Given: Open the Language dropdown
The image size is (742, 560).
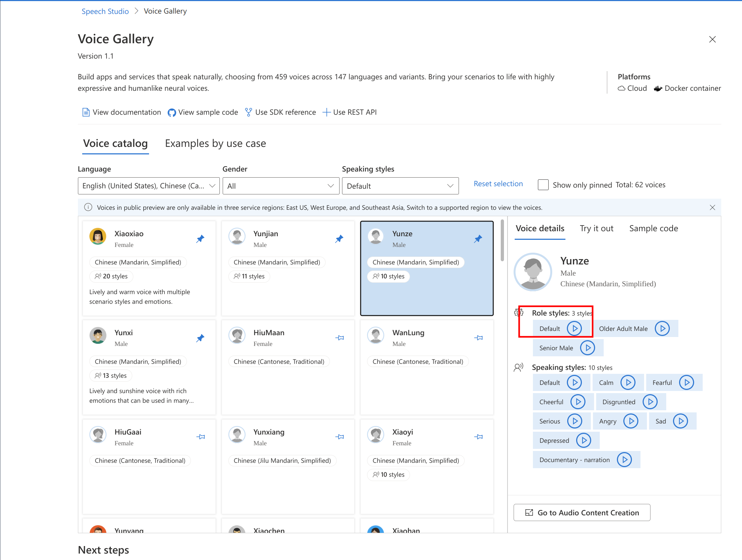Looking at the screenshot, I should (149, 186).
